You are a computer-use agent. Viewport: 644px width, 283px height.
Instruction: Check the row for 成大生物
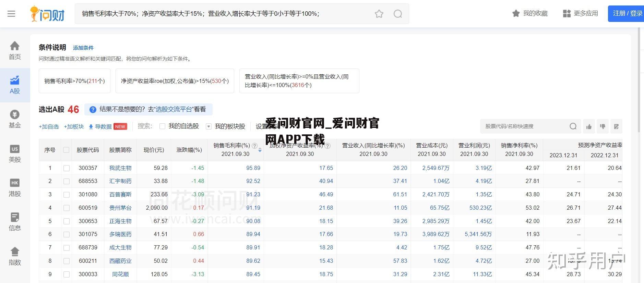pos(67,248)
